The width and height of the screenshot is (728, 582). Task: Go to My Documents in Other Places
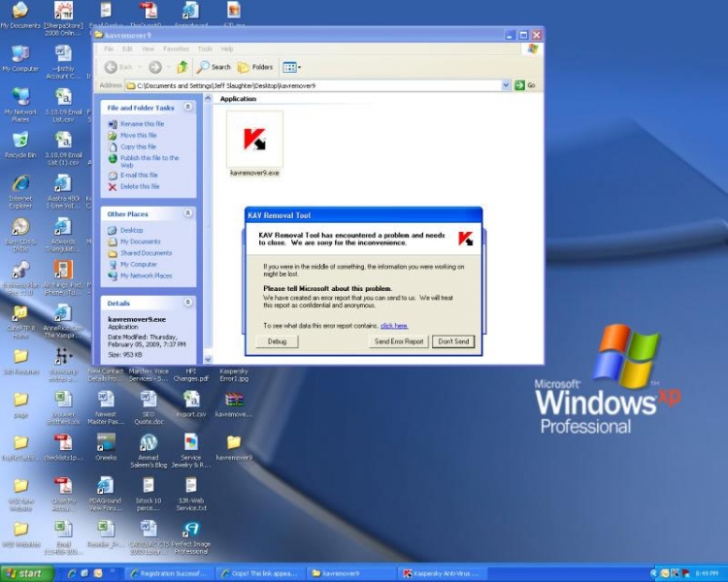[135, 242]
